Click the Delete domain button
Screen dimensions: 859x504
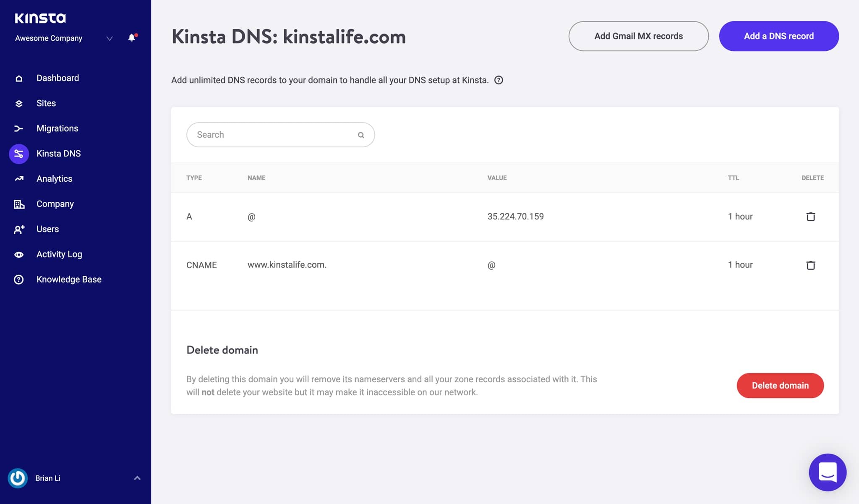[780, 385]
